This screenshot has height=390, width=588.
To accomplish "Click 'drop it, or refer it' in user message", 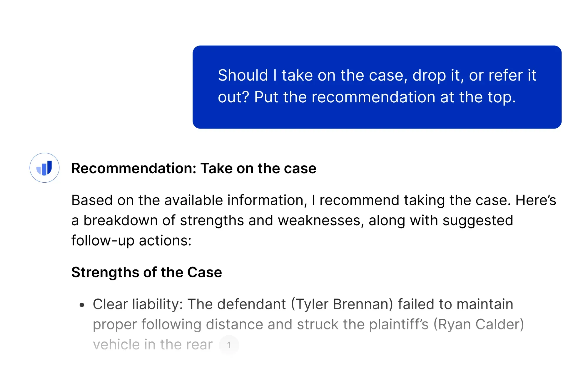I will [474, 76].
